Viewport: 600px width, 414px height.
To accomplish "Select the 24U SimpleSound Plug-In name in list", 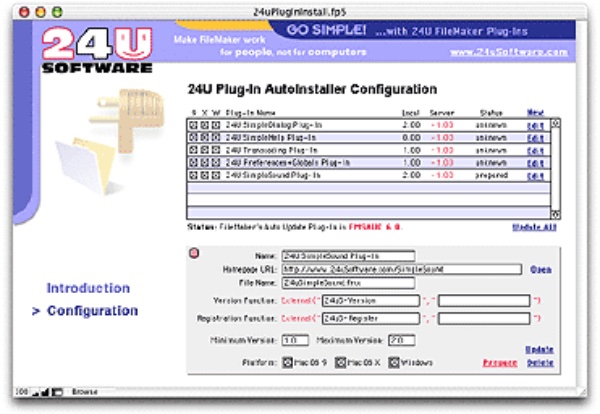I will pyautogui.click(x=272, y=176).
